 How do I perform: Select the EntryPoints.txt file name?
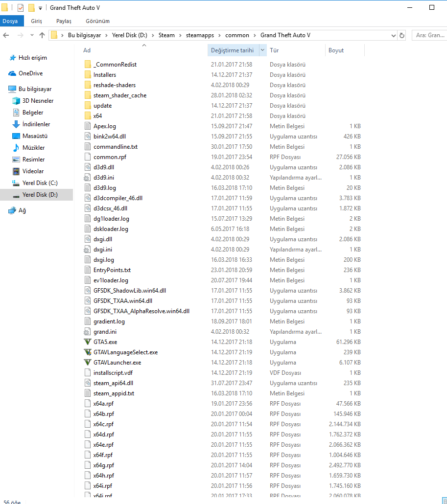112,270
